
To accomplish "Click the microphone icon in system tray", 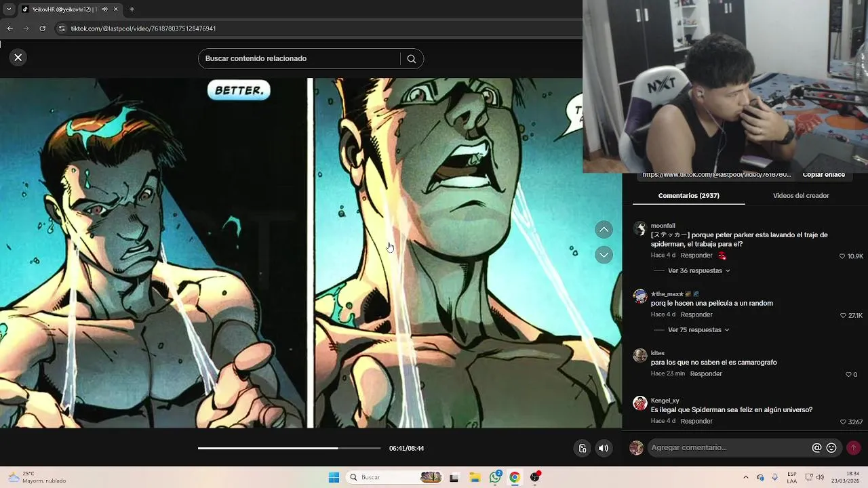I will tap(775, 478).
